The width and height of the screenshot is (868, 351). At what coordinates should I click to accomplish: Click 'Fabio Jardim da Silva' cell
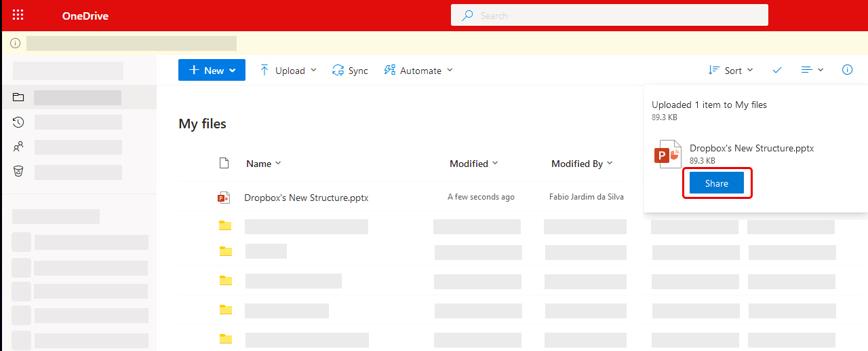[x=587, y=197]
